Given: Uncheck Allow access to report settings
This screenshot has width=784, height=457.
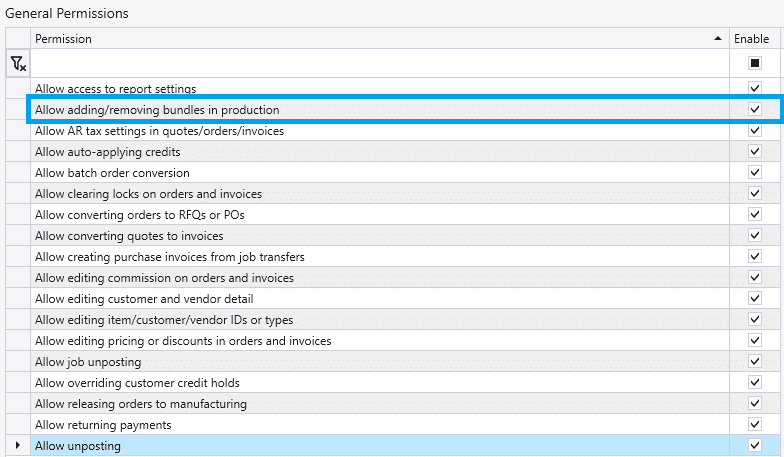Looking at the screenshot, I should [x=754, y=89].
